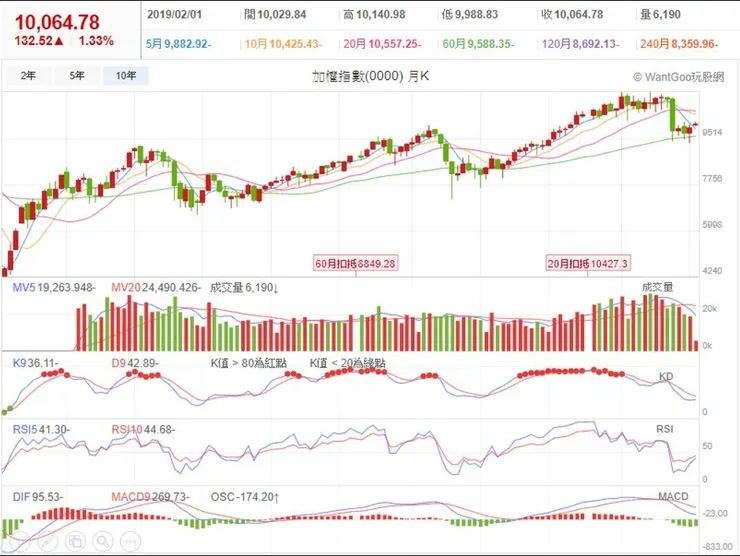Click the index price 10,064.78

57,22
